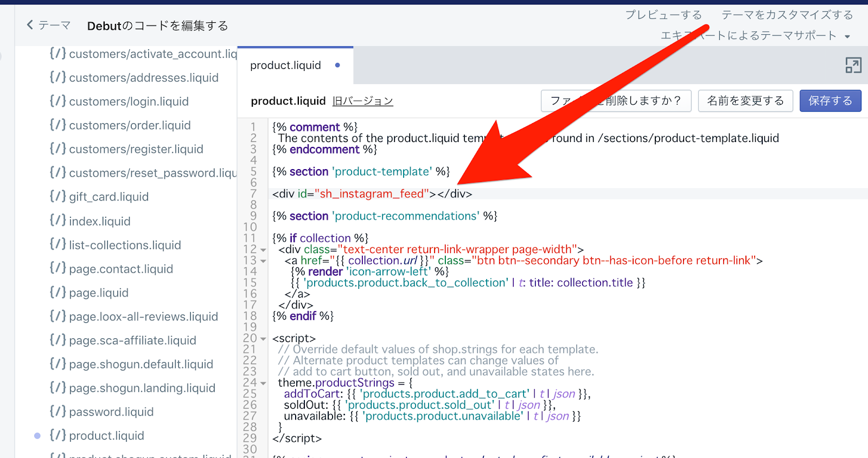The height and width of the screenshot is (458, 868).
Task: Click liquid icon beside page.contact.liquid
Action: click(x=58, y=268)
